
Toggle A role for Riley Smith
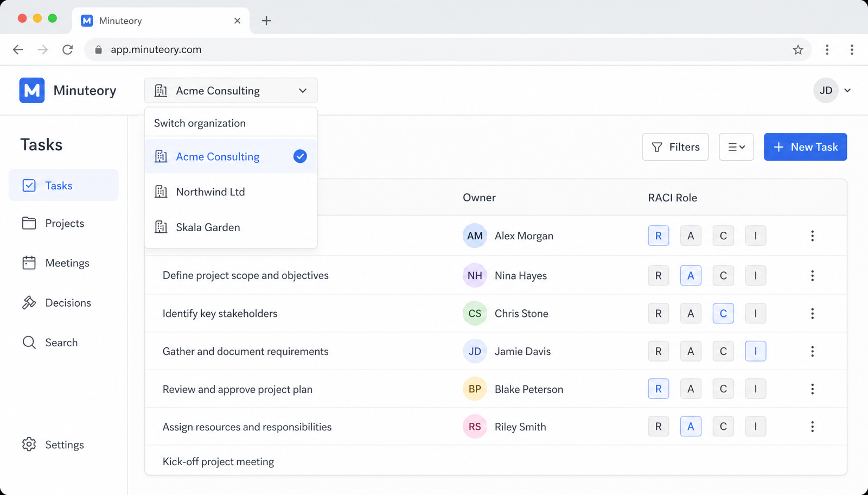point(691,427)
